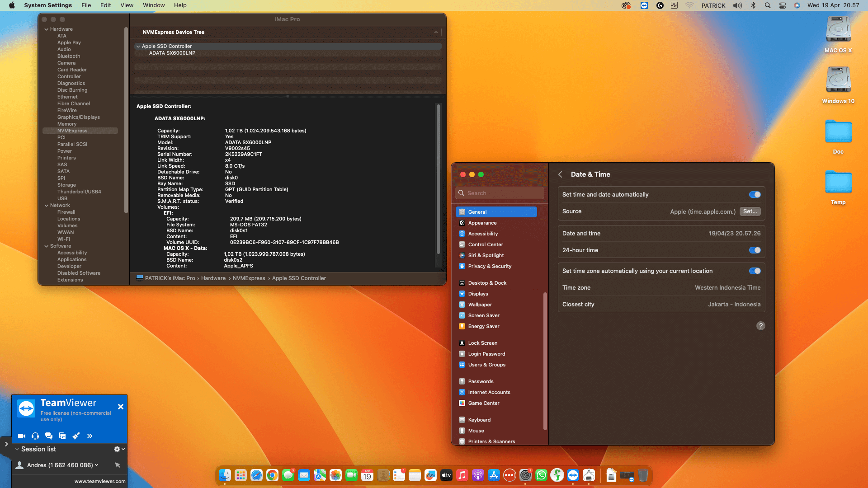This screenshot has height=488, width=868.
Task: Click remote control cursor icon for Andres
Action: point(118,465)
